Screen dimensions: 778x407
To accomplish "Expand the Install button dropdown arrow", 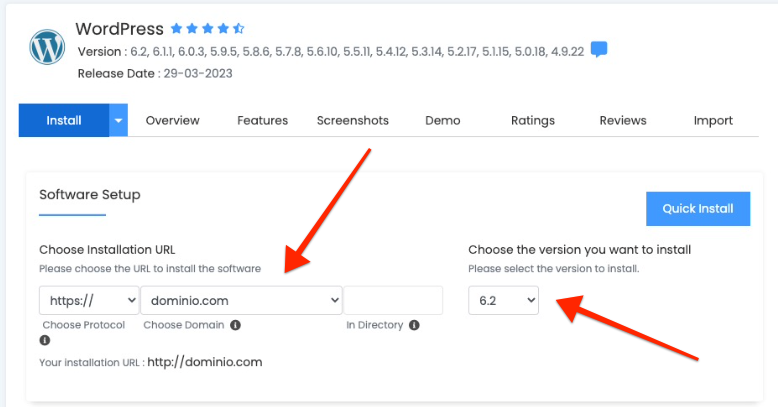I will pos(118,120).
